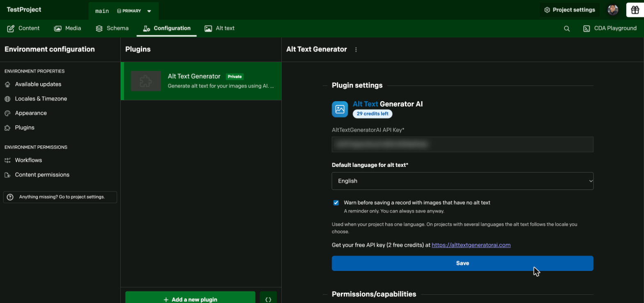
Task: Click the Project settings gear icon
Action: 547,10
